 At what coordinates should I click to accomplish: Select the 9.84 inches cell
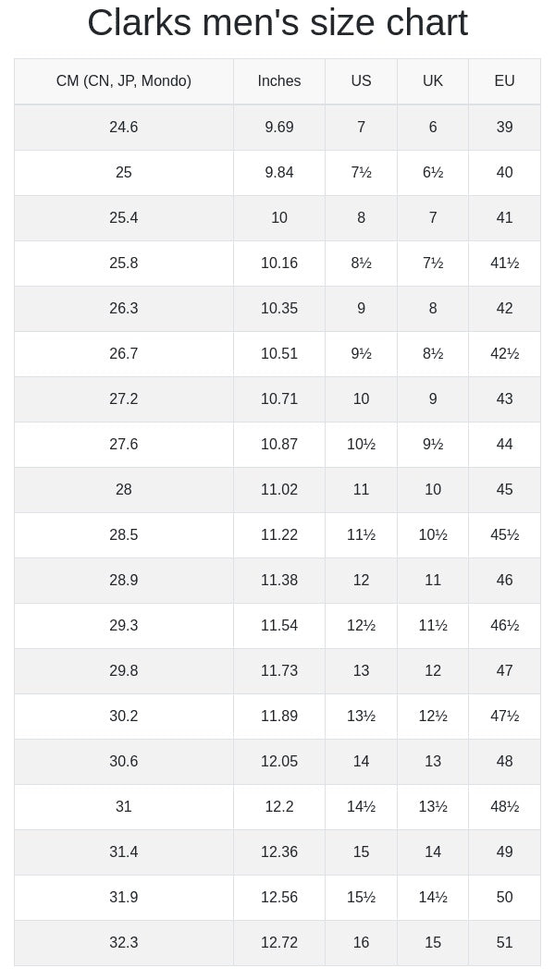click(x=279, y=173)
